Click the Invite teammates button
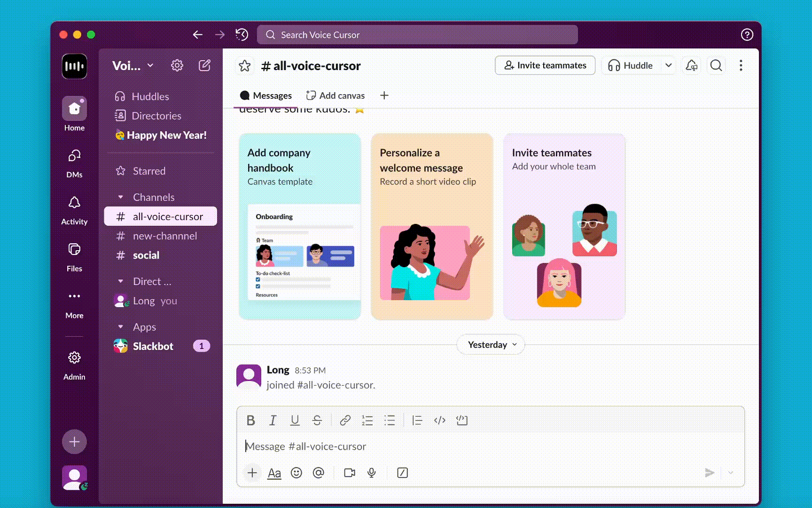 [x=545, y=65]
